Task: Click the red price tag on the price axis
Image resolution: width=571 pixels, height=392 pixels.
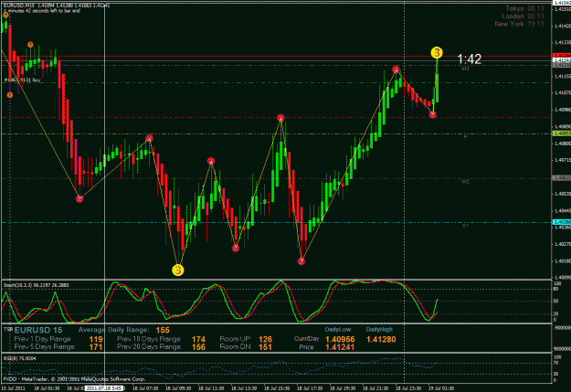Action: 562,56
